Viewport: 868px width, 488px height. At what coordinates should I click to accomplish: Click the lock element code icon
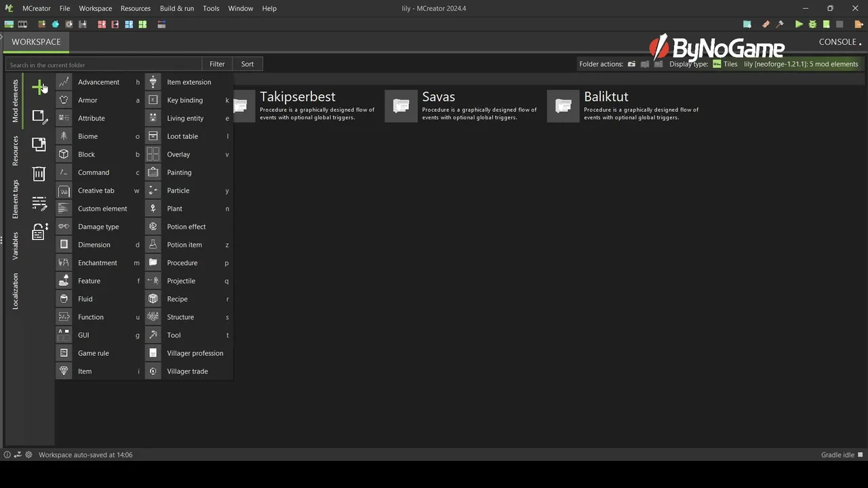pyautogui.click(x=39, y=232)
